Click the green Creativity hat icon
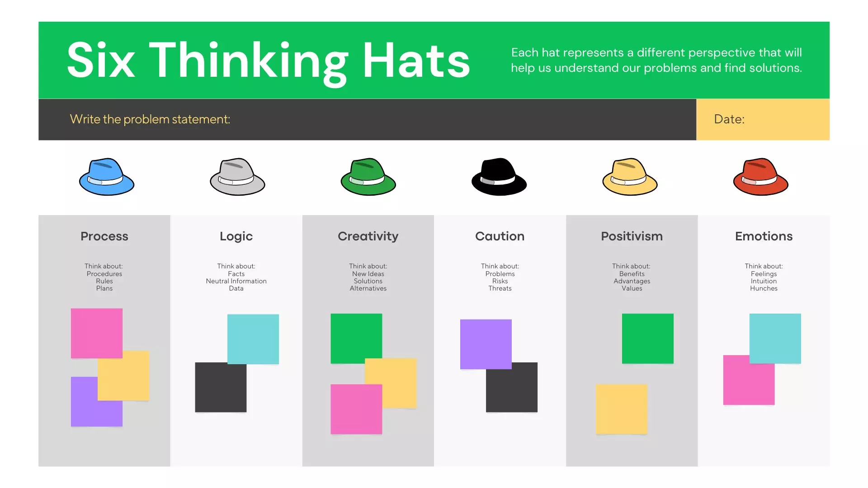868x488 pixels. 368,177
